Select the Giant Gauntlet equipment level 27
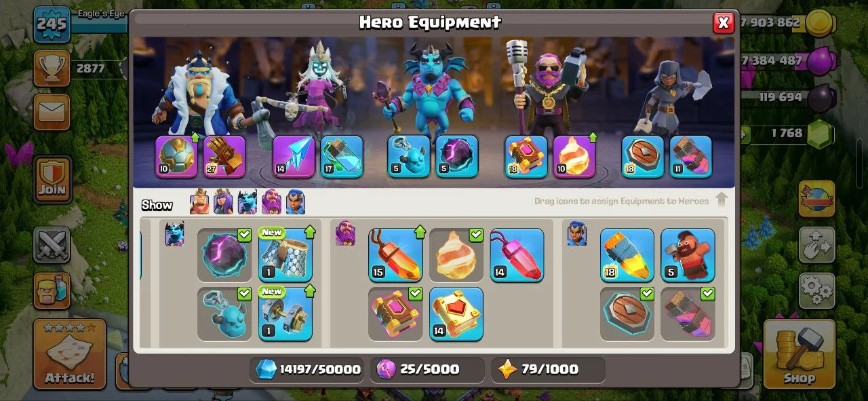This screenshot has height=401, width=868. 224,157
